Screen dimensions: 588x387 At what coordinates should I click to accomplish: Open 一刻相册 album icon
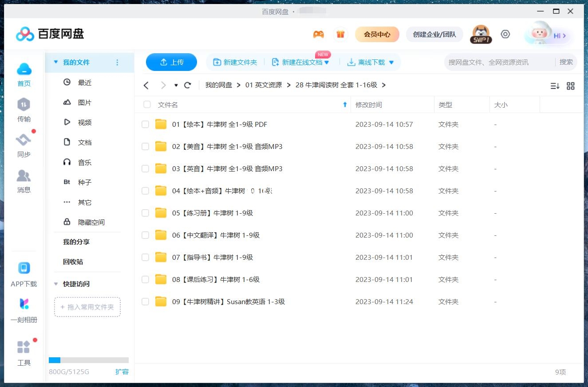click(x=24, y=304)
